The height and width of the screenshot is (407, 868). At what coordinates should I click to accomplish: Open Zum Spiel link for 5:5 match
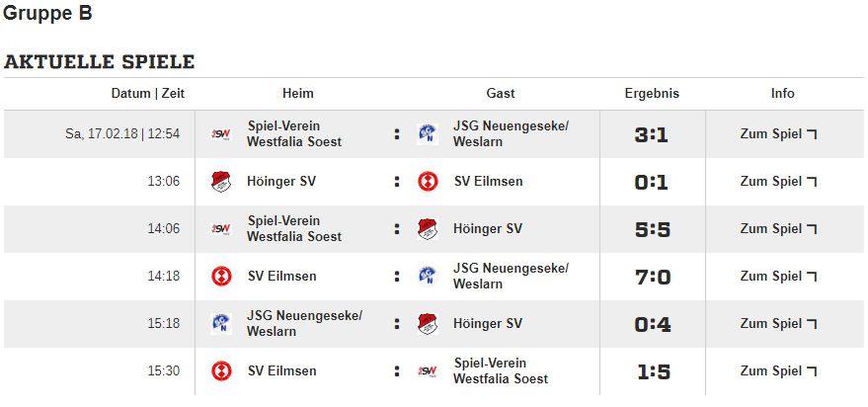[x=778, y=229]
